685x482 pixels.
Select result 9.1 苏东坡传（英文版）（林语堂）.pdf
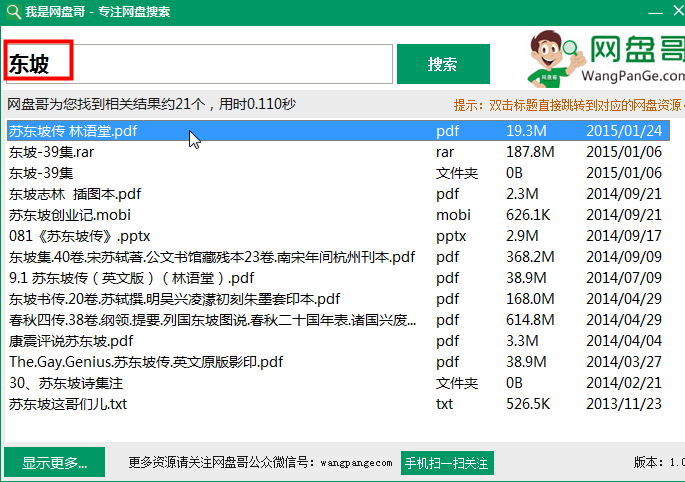pyautogui.click(x=338, y=277)
